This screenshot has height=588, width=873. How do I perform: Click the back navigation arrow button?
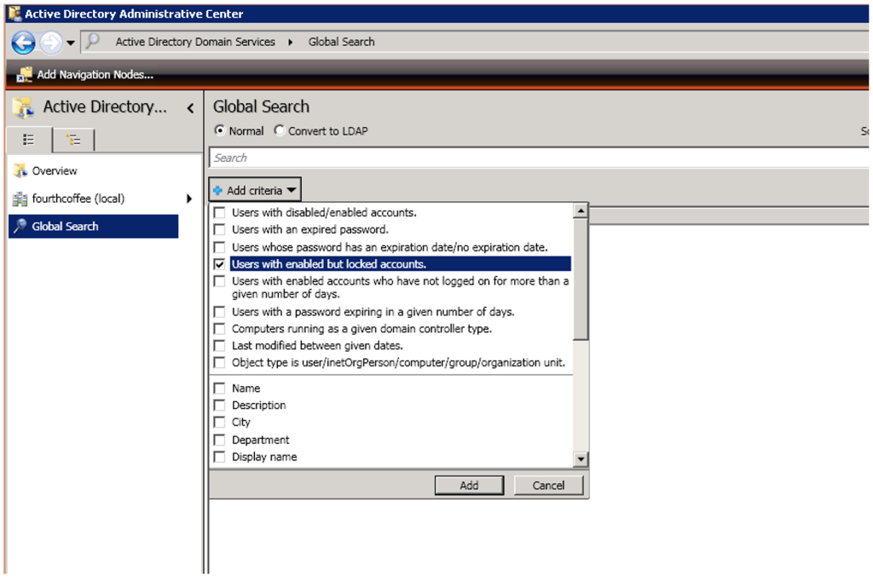click(23, 42)
